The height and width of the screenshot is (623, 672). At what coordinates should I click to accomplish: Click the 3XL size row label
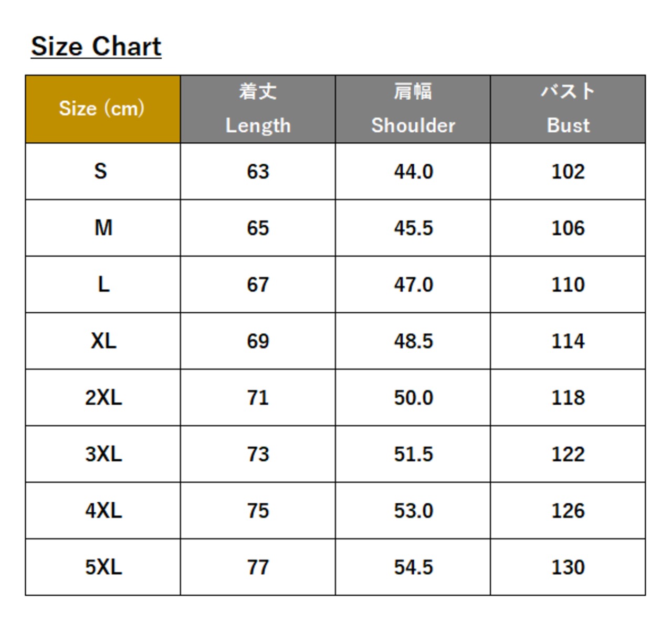[103, 455]
